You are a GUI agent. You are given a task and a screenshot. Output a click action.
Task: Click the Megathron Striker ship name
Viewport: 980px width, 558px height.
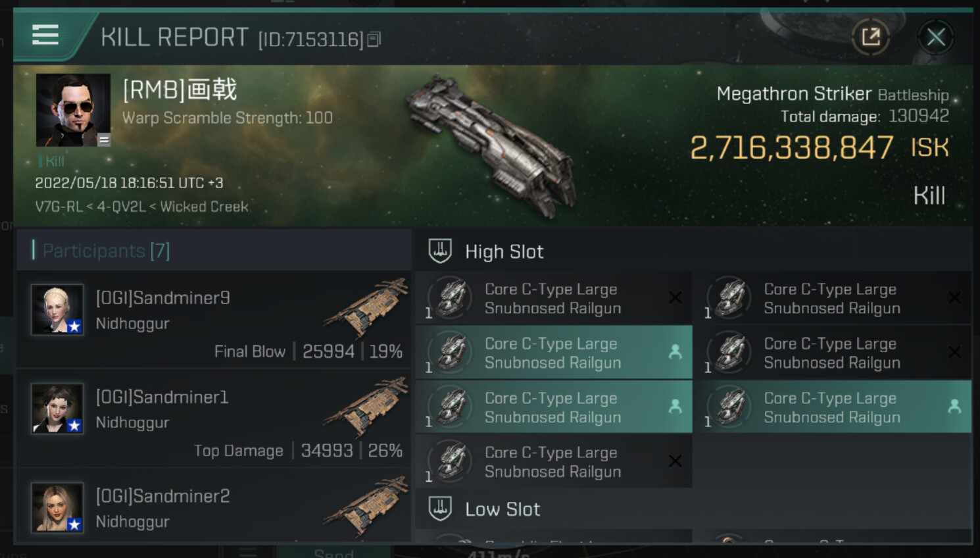coord(794,94)
